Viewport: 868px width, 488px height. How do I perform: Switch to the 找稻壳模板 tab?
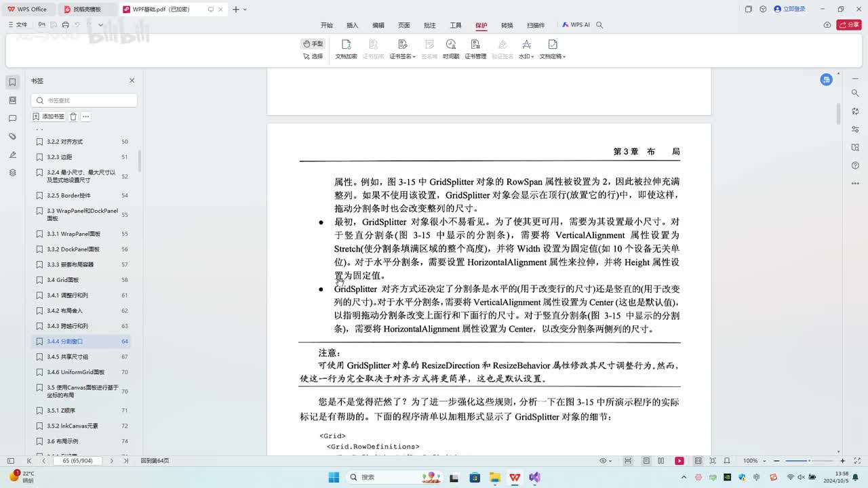[87, 9]
